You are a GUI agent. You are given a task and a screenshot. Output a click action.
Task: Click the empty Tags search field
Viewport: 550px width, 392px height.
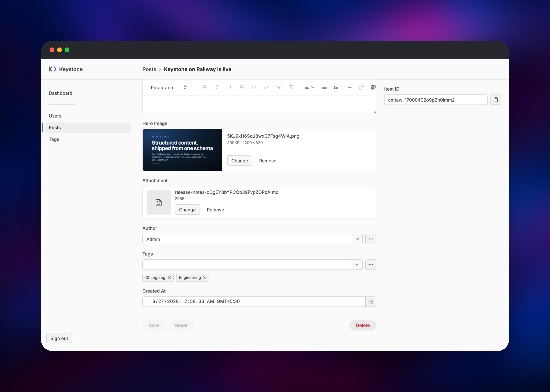247,265
